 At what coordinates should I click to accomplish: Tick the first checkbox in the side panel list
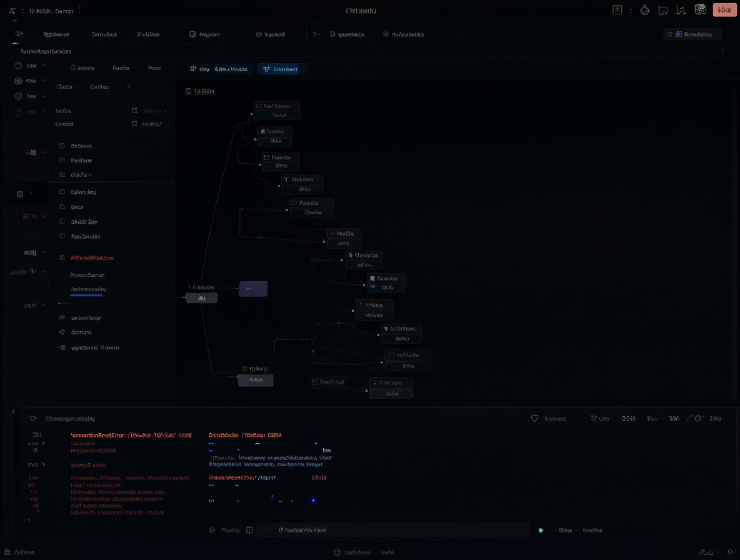click(62, 146)
